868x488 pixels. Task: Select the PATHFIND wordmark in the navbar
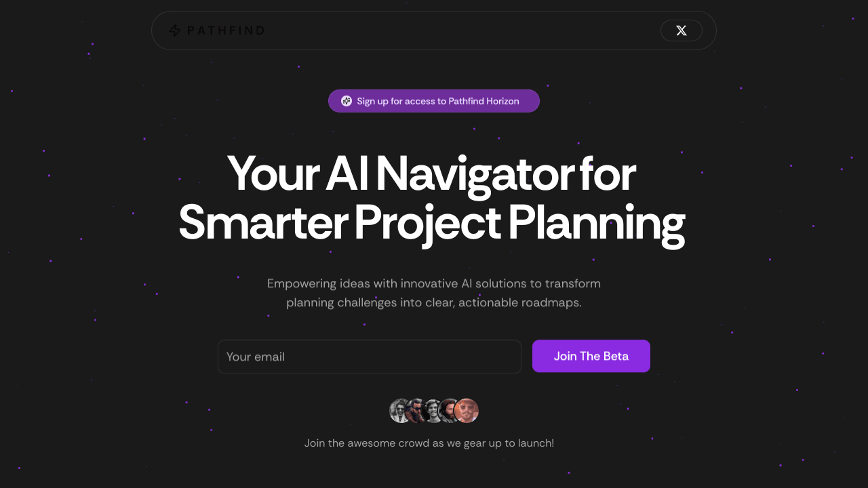point(226,30)
